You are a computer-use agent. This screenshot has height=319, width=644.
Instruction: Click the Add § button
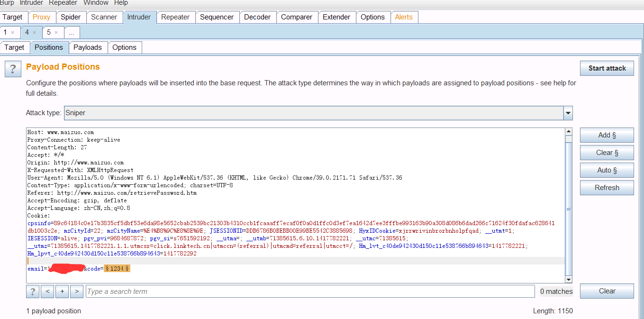coord(607,135)
